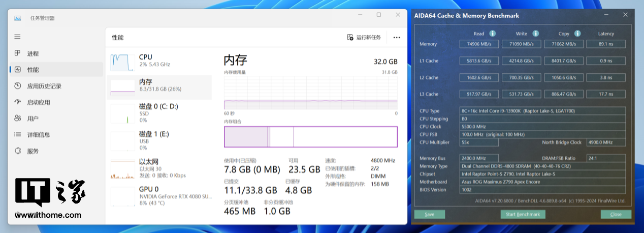
Task: Switch to 详细信息 (Details) page
Action: (x=38, y=135)
